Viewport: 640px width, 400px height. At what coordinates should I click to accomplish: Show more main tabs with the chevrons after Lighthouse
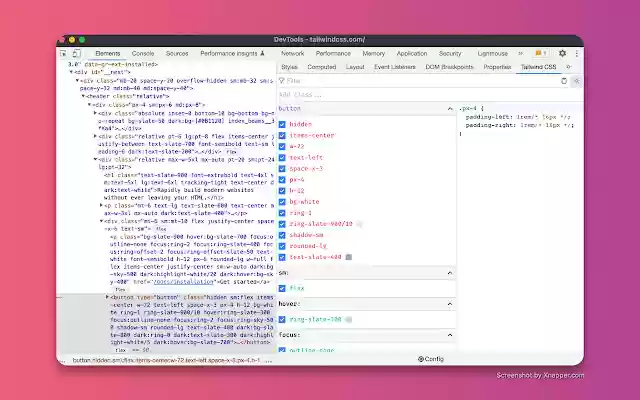520,53
